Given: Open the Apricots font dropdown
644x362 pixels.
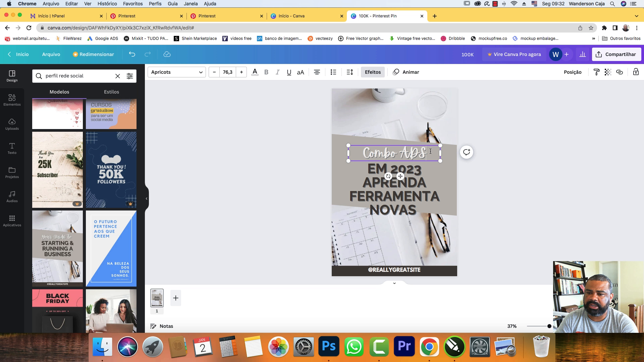Looking at the screenshot, I should [x=176, y=72].
